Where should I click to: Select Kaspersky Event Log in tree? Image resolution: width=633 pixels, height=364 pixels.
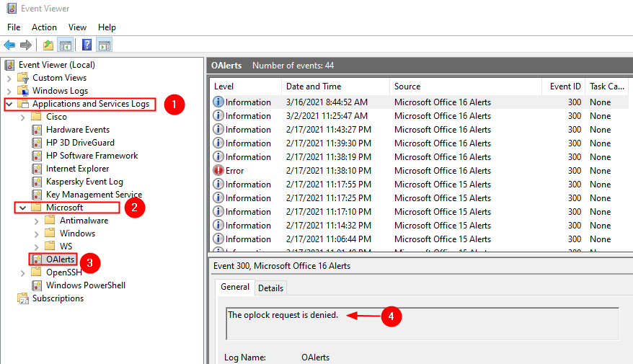[84, 182]
